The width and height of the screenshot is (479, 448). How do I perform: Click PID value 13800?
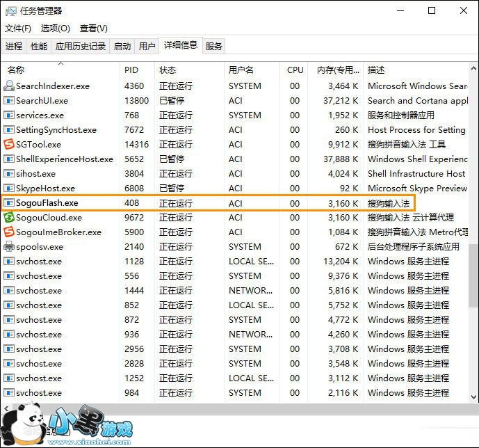click(136, 101)
